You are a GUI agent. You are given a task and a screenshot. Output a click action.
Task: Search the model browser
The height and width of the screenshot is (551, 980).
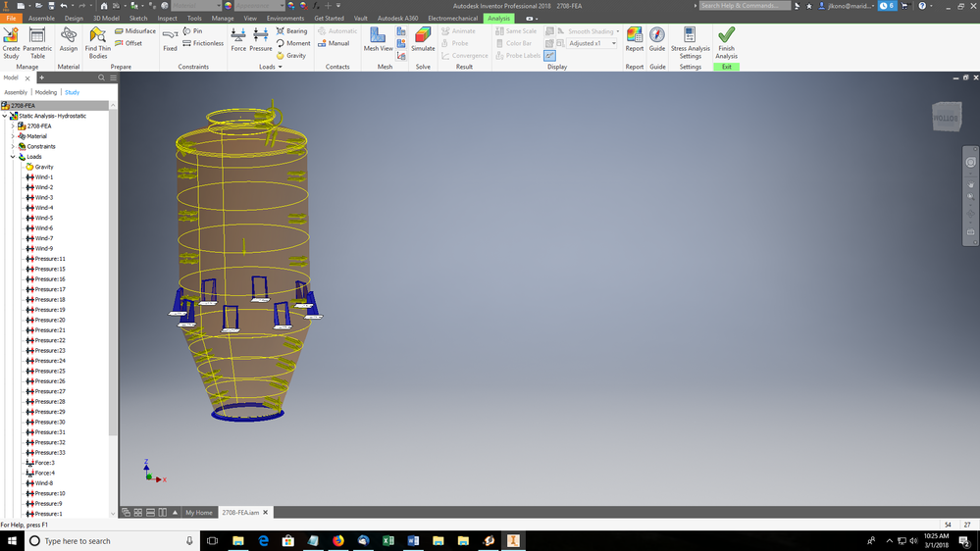point(101,77)
